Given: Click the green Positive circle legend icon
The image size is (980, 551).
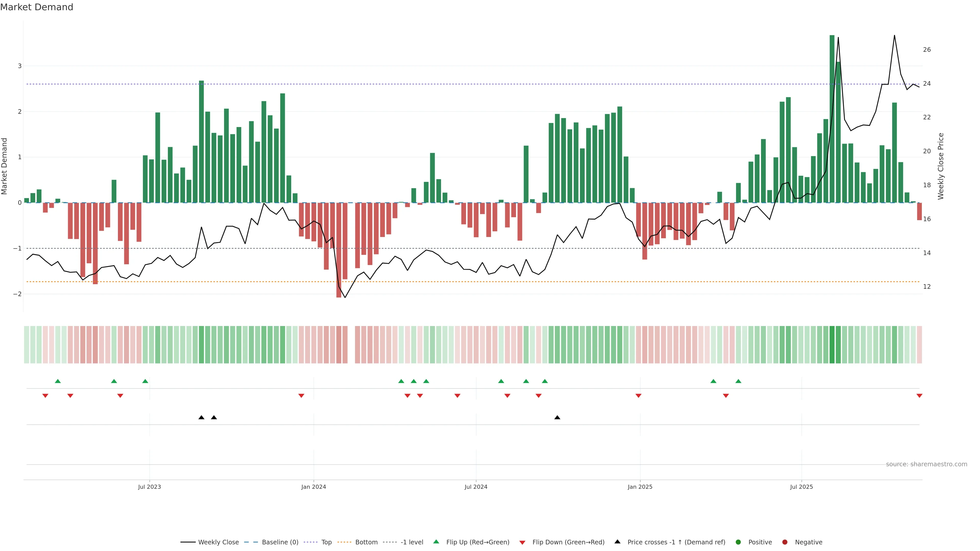Looking at the screenshot, I should 738,542.
